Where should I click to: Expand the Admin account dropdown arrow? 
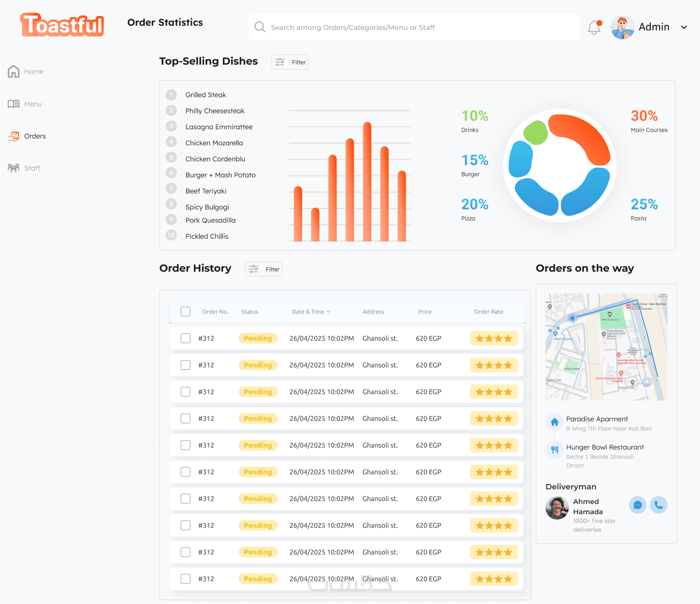tap(684, 27)
